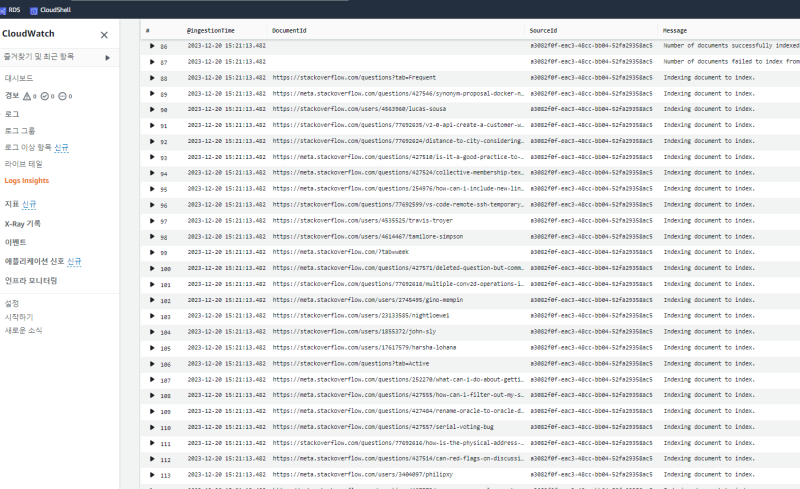Open the 대시보드 menu item
The image size is (800, 489).
pos(19,78)
